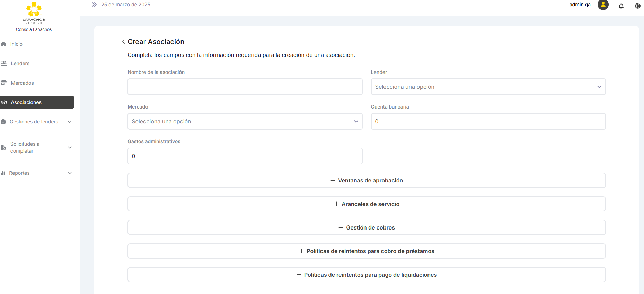
Task: Collapse sidebar with double-chevron icon
Action: pos(94,5)
